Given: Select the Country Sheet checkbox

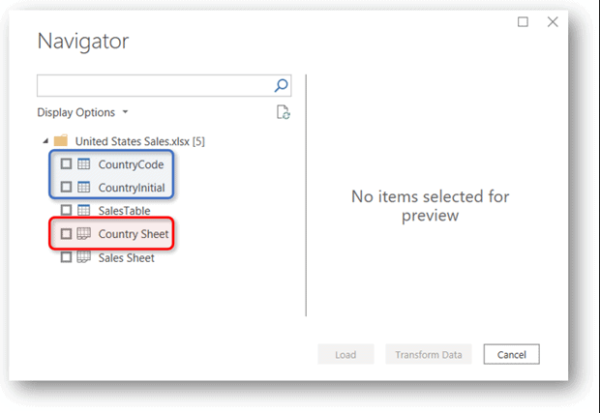Looking at the screenshot, I should click(x=66, y=234).
